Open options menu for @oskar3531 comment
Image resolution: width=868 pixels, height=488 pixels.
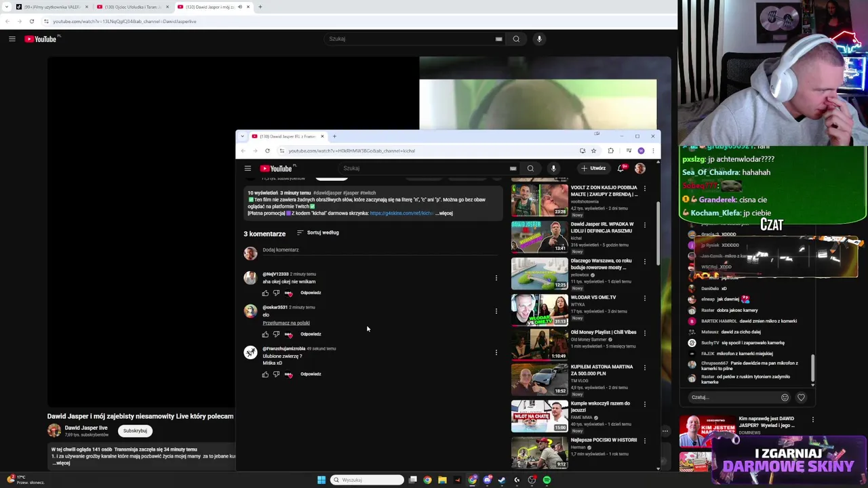pos(496,311)
